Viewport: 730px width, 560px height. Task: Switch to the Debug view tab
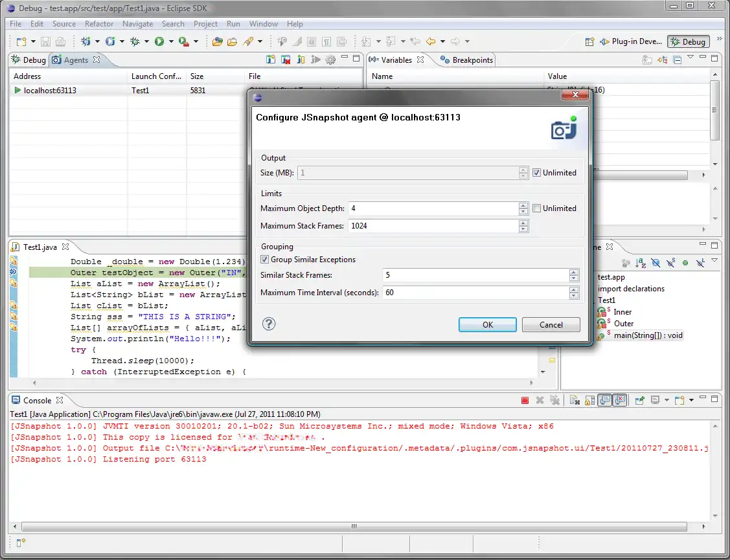[x=29, y=60]
